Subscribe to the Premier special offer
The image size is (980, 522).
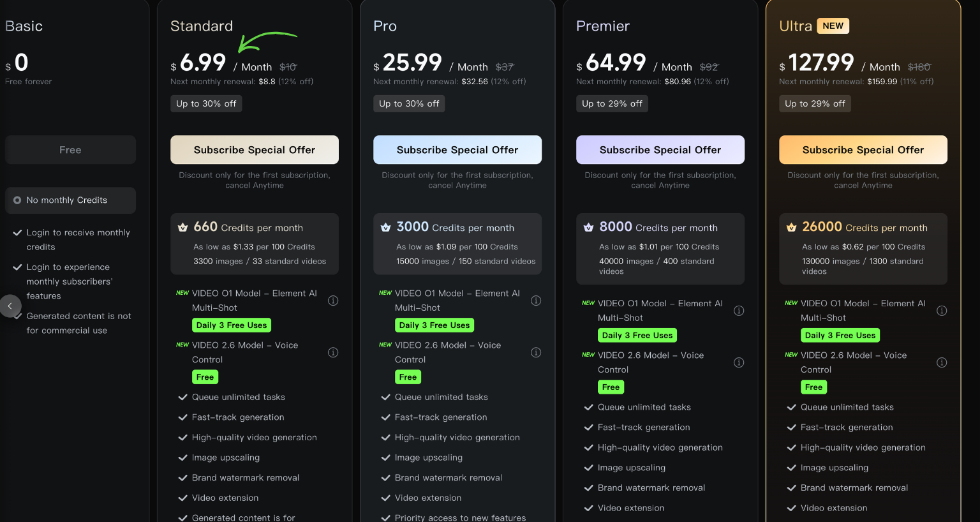(660, 149)
